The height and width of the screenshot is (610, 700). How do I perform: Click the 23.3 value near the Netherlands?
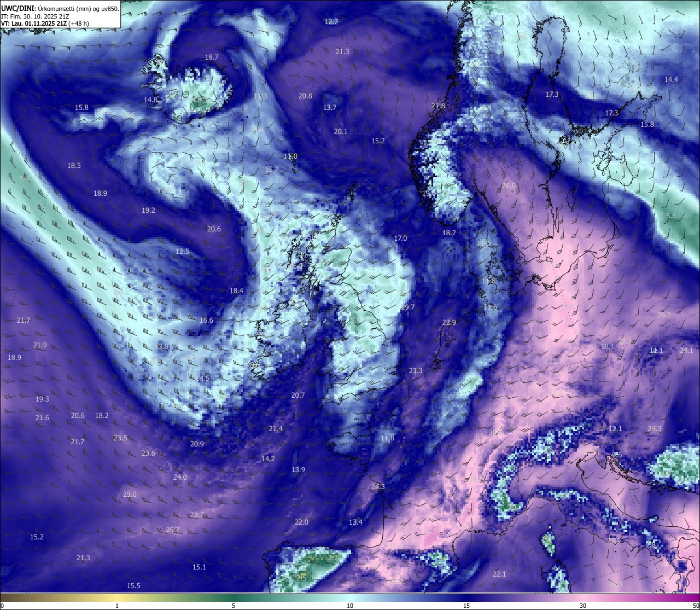click(416, 370)
